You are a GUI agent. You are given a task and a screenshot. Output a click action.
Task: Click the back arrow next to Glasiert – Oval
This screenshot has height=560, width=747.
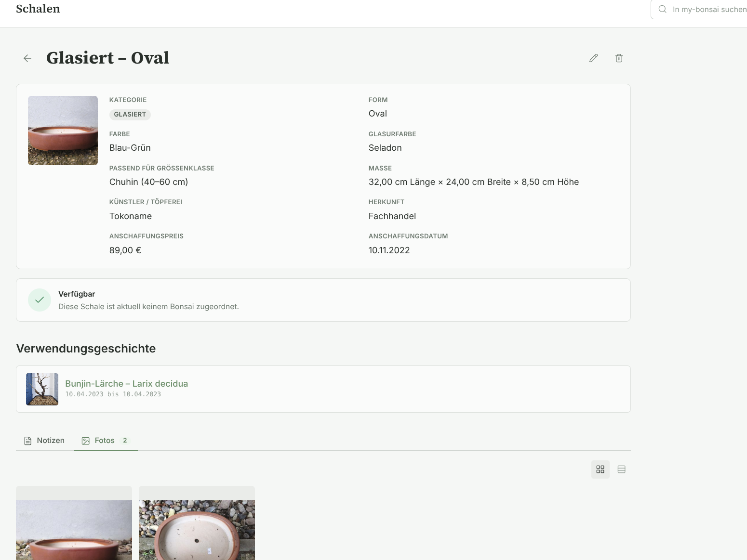coord(27,58)
